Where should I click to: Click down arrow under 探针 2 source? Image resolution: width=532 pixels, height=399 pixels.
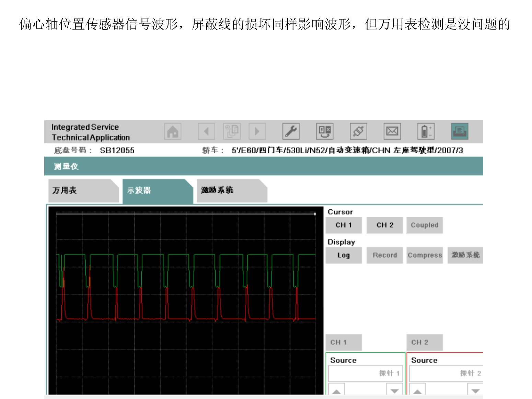(x=475, y=389)
